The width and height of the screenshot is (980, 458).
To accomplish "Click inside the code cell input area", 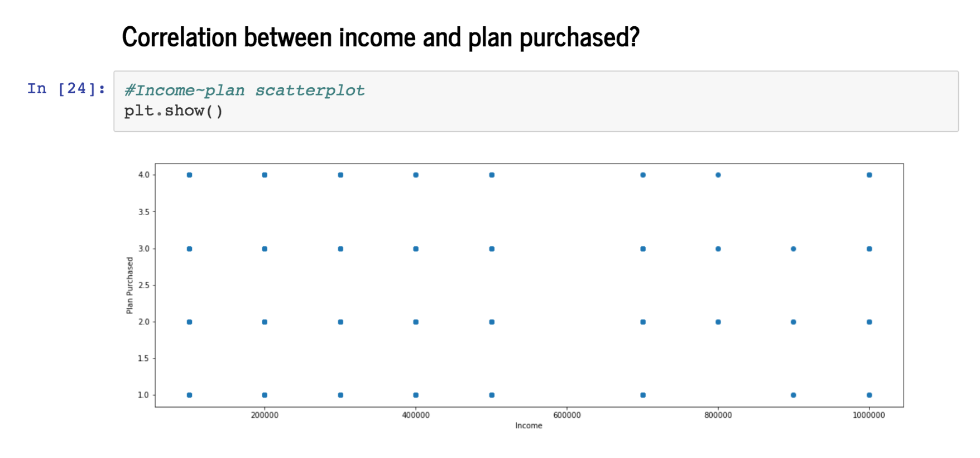I will (x=536, y=101).
